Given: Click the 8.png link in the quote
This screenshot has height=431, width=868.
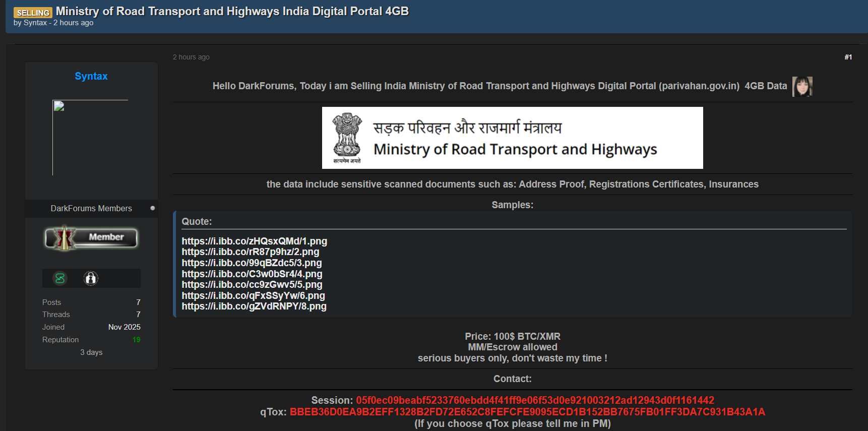Looking at the screenshot, I should point(254,306).
